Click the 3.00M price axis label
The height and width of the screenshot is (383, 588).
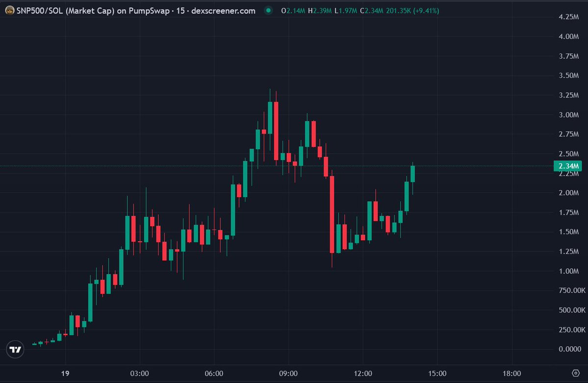[568, 115]
